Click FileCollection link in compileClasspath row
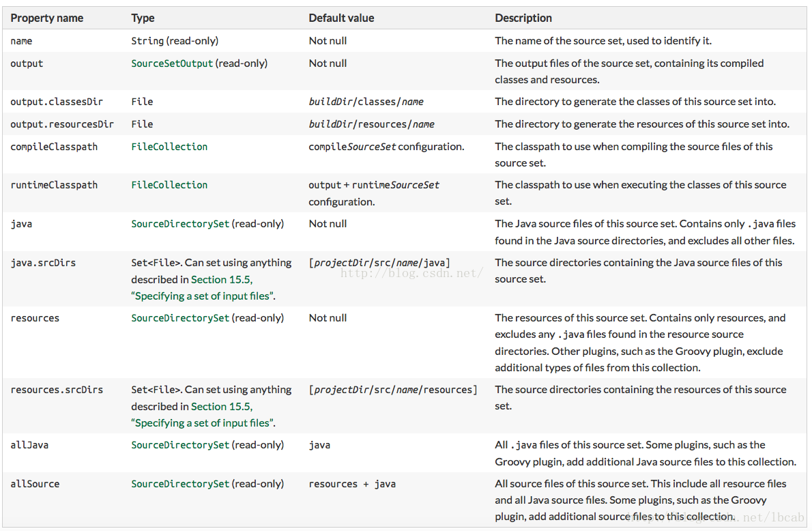The width and height of the screenshot is (812, 531). pyautogui.click(x=169, y=147)
